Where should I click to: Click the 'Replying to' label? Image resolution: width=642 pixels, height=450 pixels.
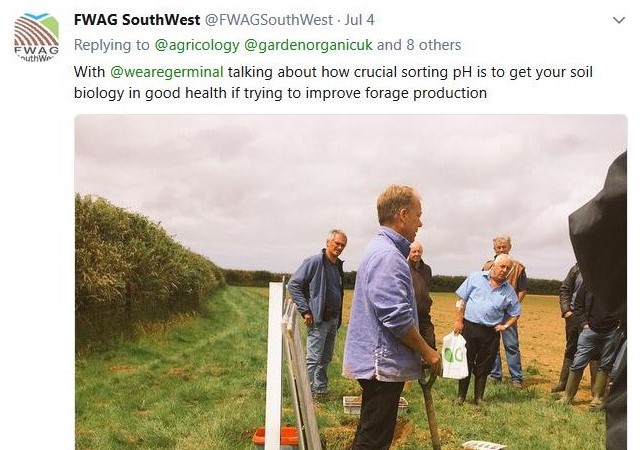coord(111,45)
